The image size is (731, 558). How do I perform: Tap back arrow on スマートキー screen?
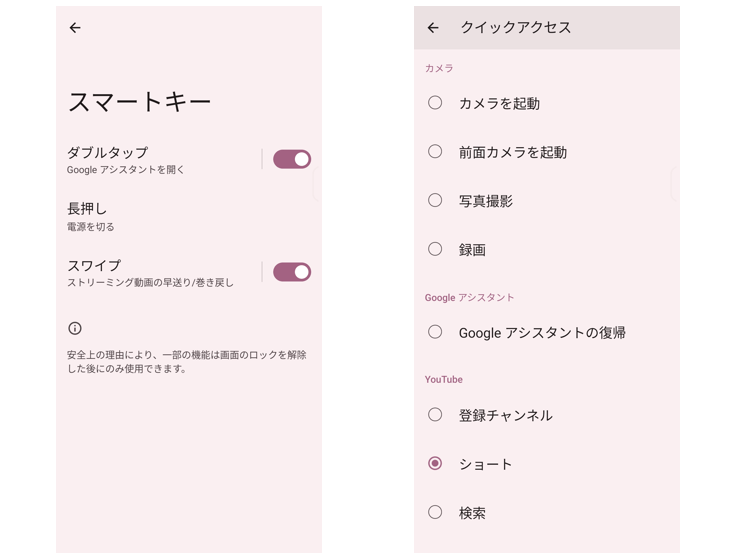click(x=75, y=28)
